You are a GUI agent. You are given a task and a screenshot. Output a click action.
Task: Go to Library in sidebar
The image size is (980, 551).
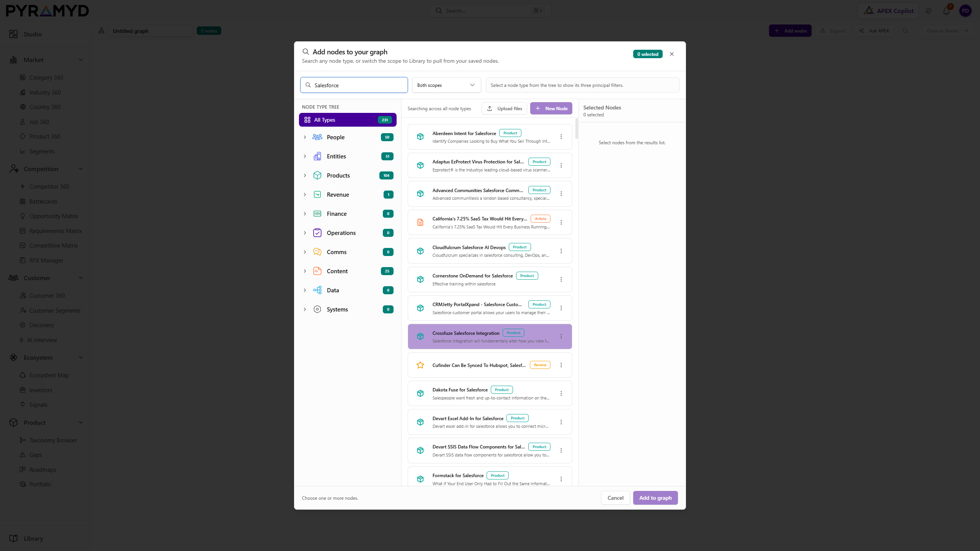click(x=33, y=538)
